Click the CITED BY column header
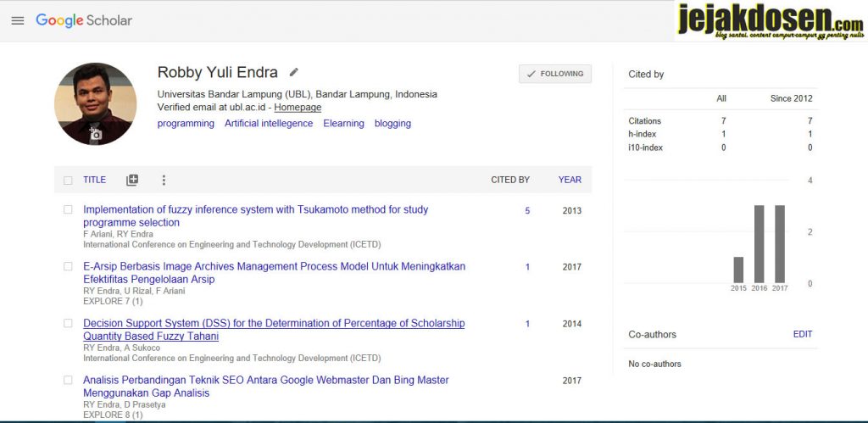 pos(510,180)
